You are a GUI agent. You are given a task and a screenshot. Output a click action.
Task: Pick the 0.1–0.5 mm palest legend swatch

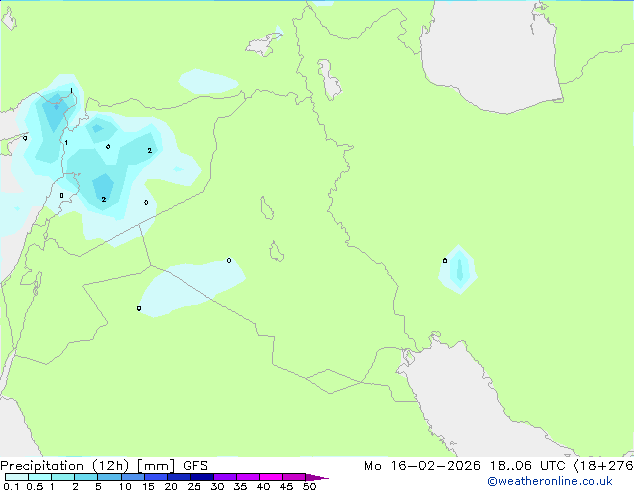(x=17, y=477)
